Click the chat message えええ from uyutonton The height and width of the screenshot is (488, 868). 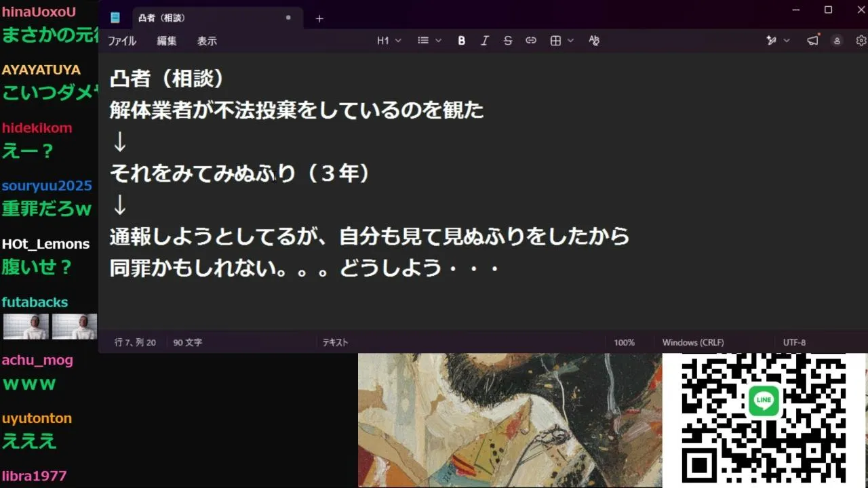click(29, 441)
